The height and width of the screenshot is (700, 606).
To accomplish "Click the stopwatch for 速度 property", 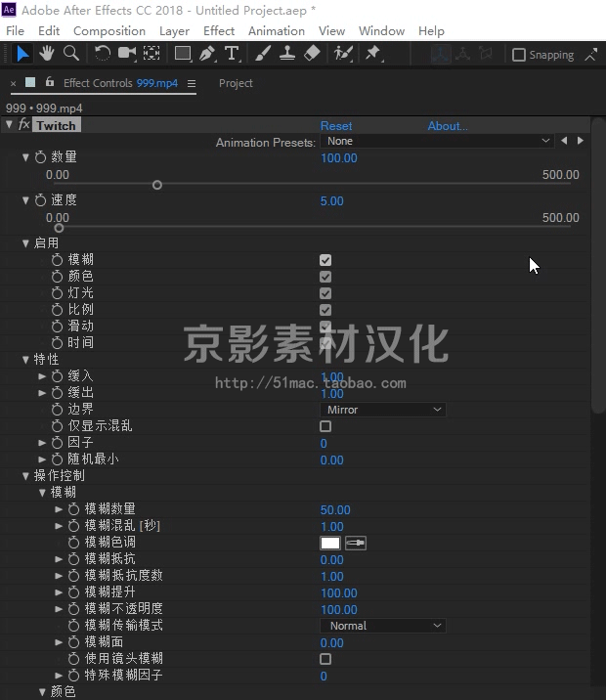I will coord(41,200).
